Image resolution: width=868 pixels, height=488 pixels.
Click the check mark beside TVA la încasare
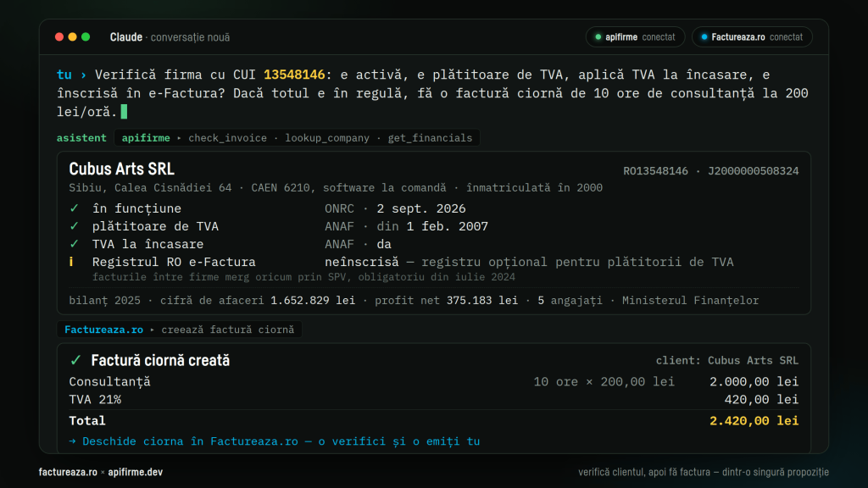click(x=75, y=244)
